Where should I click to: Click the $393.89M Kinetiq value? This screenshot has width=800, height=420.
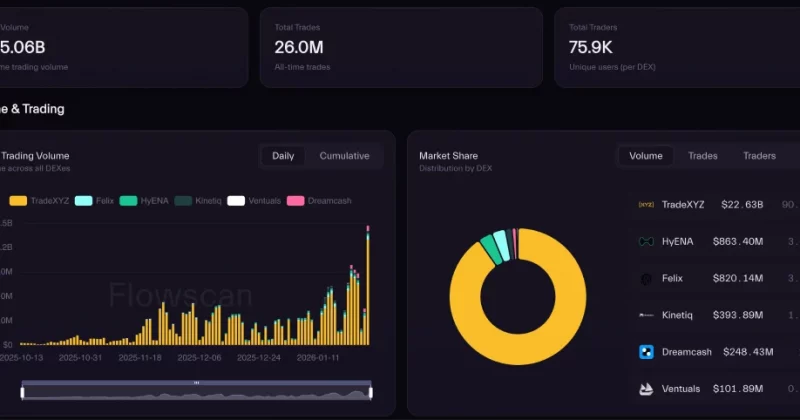[738, 315]
